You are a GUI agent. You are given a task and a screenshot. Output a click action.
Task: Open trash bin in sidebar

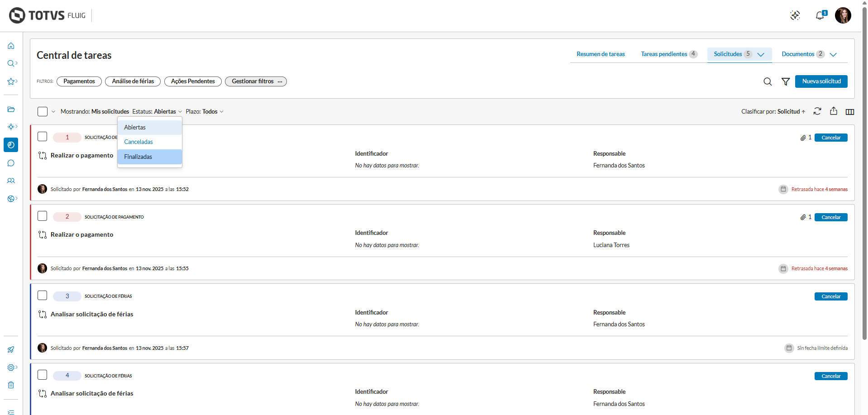pos(11,385)
